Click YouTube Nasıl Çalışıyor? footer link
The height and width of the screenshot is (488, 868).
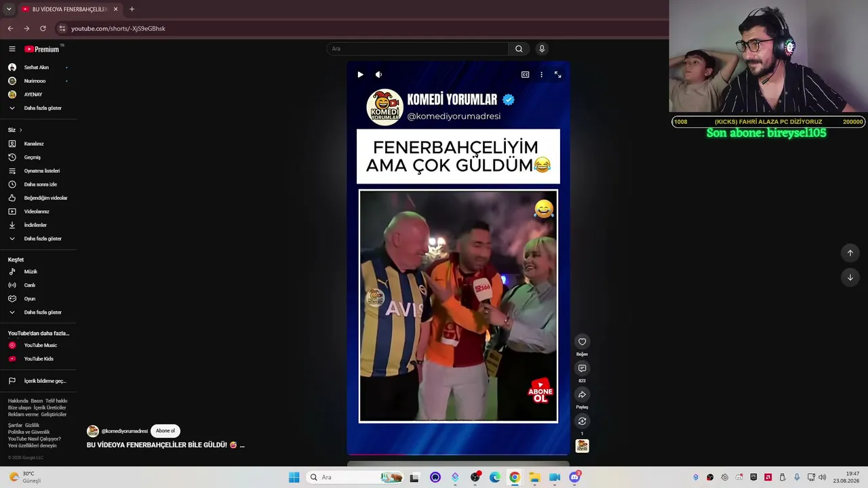click(35, 439)
